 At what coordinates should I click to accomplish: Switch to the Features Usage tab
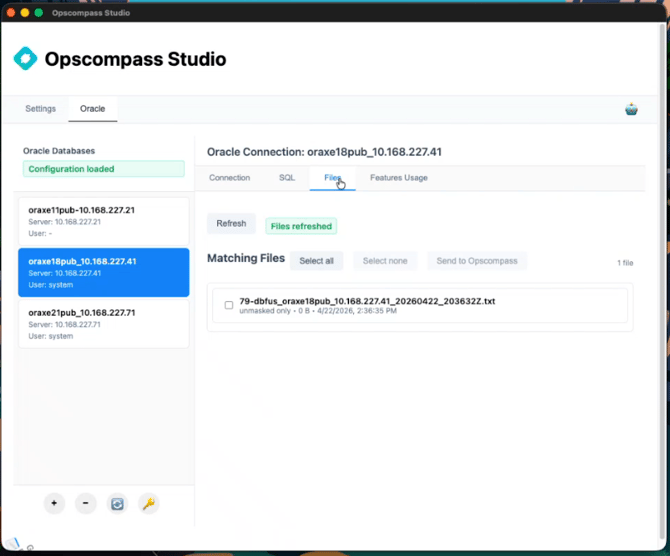[398, 178]
